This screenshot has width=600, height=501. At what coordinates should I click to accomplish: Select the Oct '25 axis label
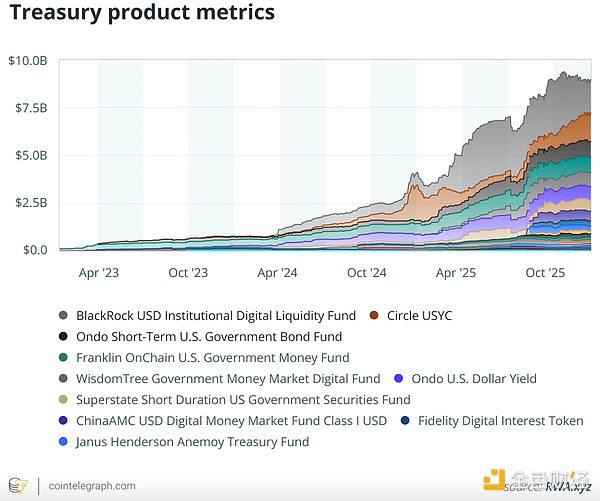(546, 272)
